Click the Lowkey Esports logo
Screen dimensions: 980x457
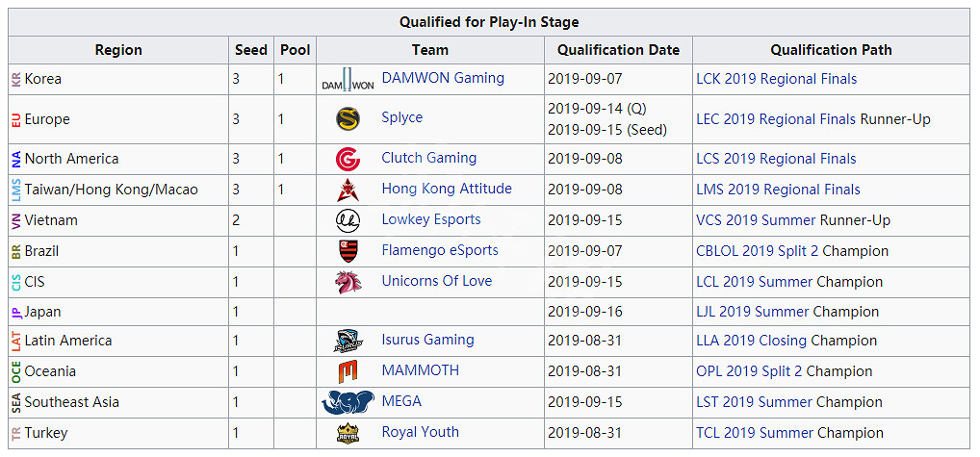(348, 220)
